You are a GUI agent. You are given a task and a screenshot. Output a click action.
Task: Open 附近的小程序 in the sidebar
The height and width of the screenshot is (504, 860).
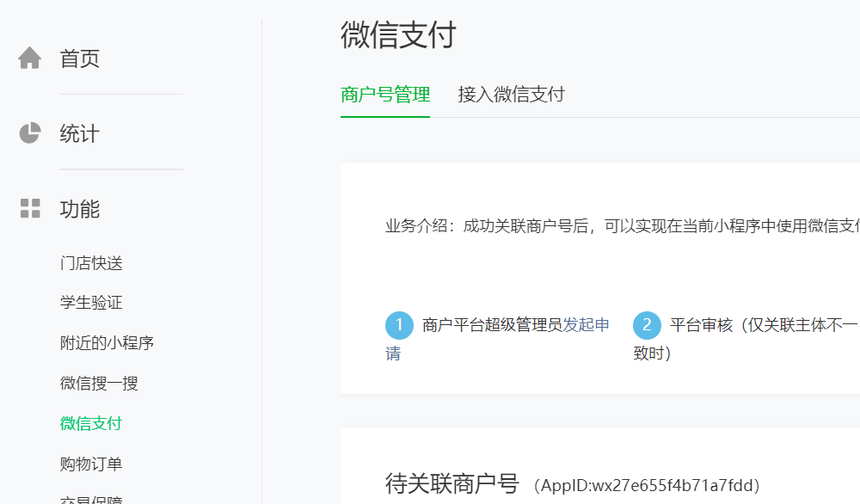[x=107, y=343]
